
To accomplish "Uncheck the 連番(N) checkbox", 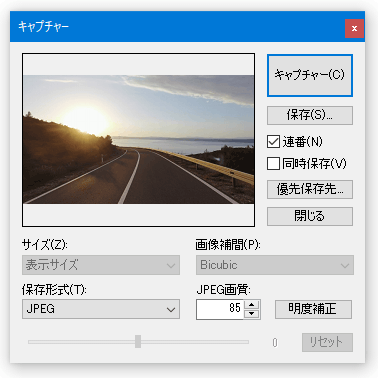I will 273,142.
